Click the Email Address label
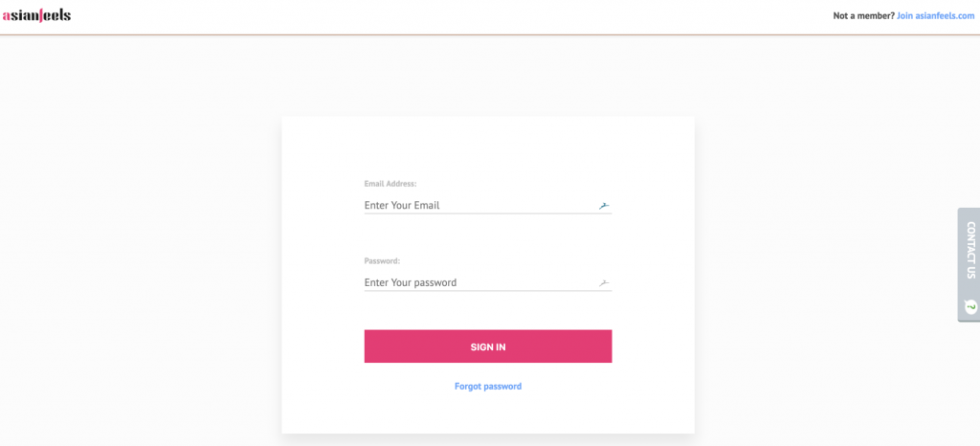Viewport: 980px width, 446px height. [390, 184]
